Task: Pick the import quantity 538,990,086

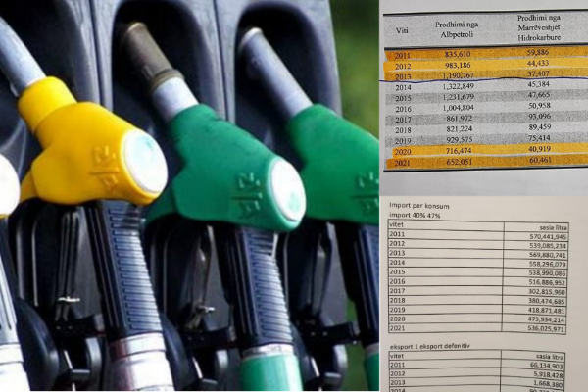Action: coord(548,273)
